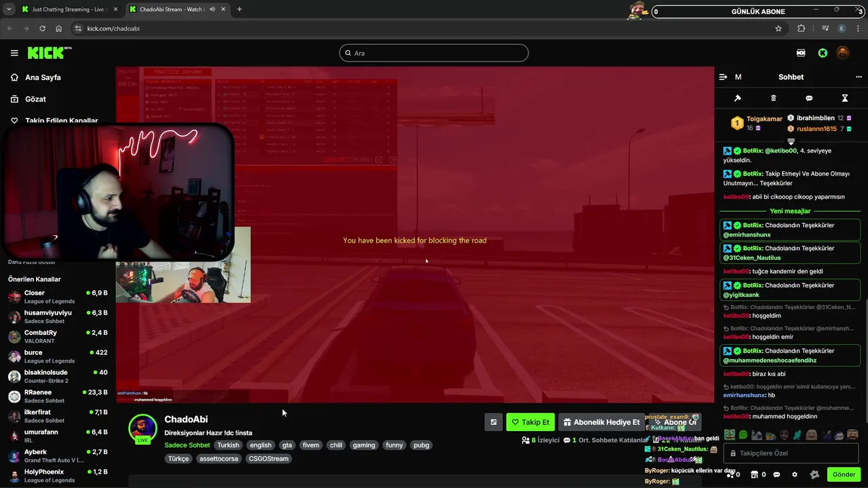Image resolution: width=868 pixels, height=488 pixels.
Task: Open burce channel in sidebar
Action: tap(58, 357)
